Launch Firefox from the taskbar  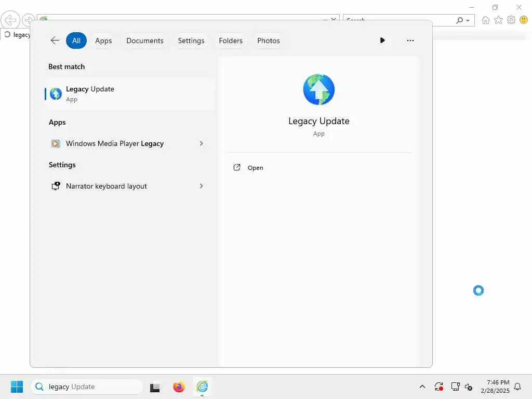point(179,387)
